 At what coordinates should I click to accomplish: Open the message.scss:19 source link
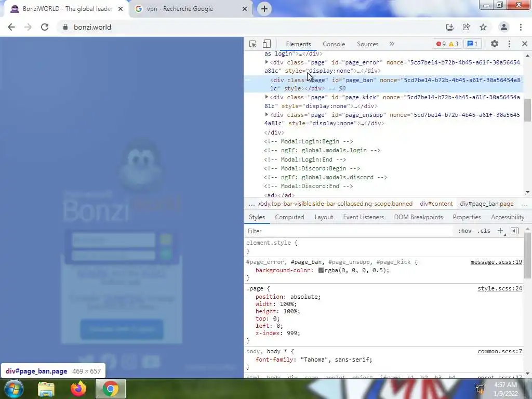(x=496, y=262)
